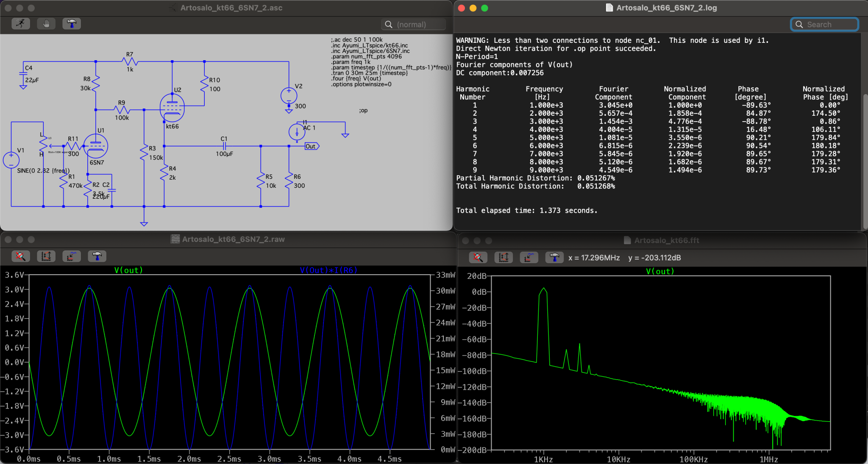This screenshot has width=868, height=464.
Task: Select resistor R3 150k symbol
Action: tap(144, 152)
